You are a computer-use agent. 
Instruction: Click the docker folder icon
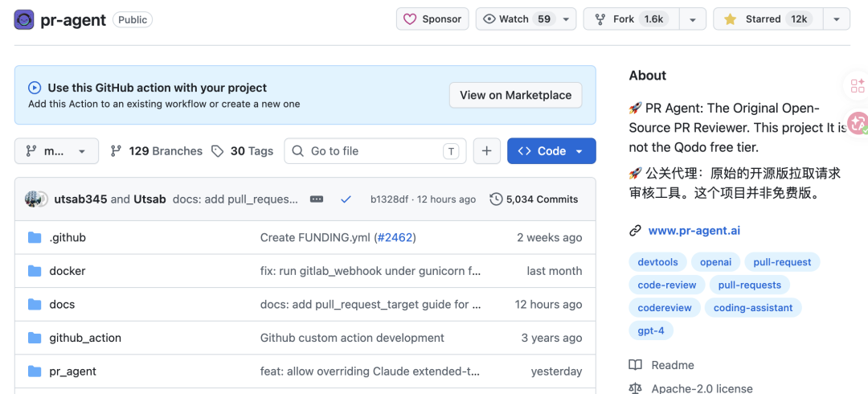click(x=35, y=271)
